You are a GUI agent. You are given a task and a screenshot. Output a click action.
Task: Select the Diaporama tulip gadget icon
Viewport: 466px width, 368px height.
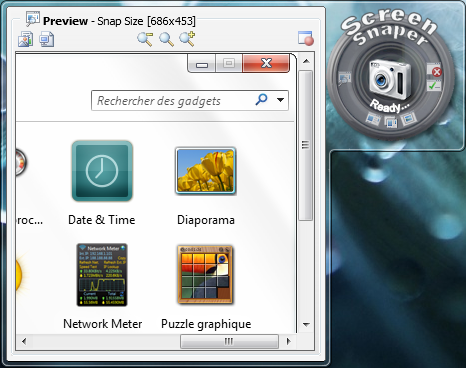coord(206,171)
